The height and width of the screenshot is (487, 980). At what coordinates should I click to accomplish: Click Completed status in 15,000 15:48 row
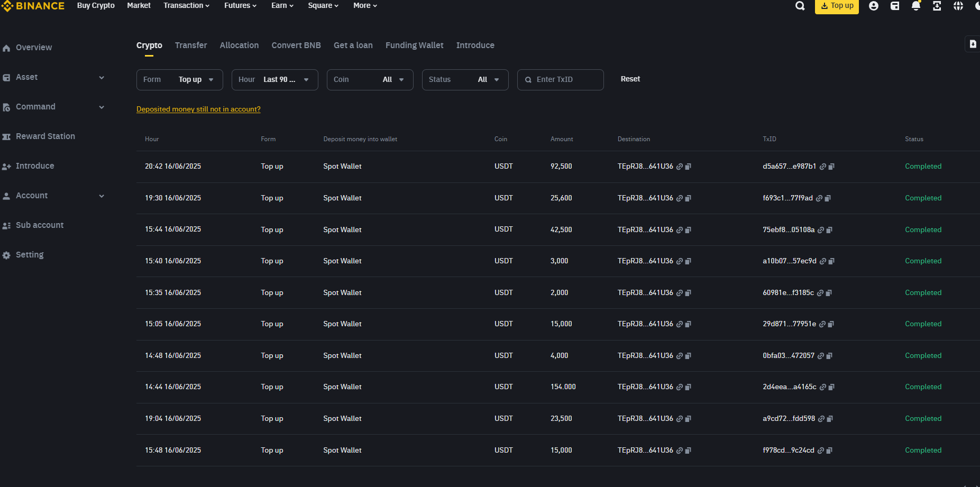923,451
